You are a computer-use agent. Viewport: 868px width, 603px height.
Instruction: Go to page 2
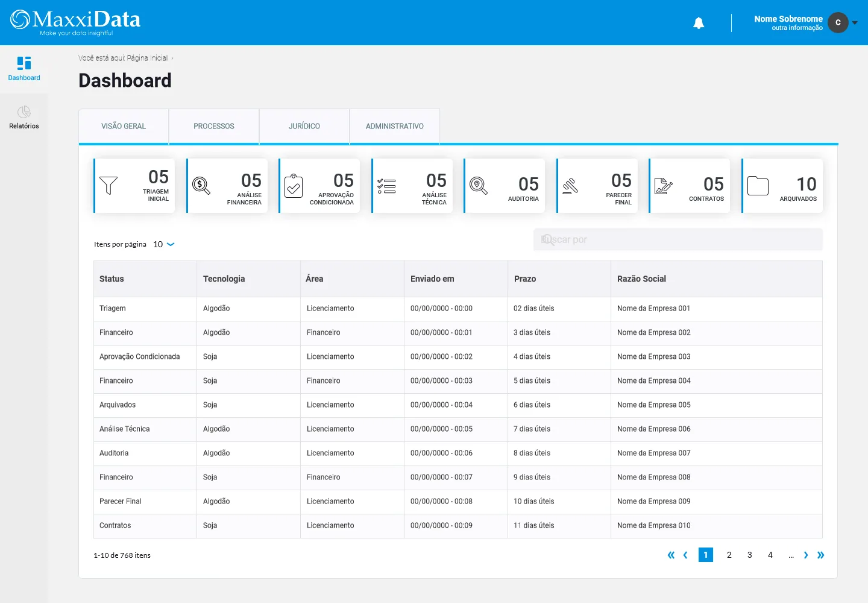(729, 555)
